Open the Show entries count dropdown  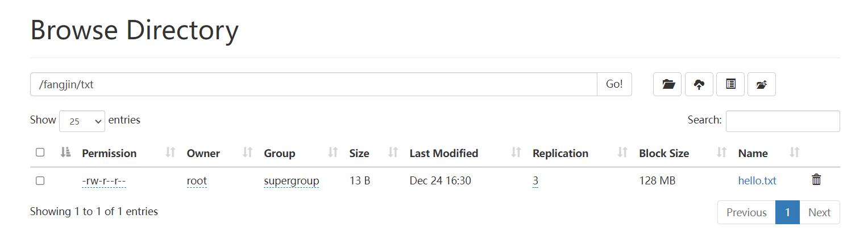82,121
